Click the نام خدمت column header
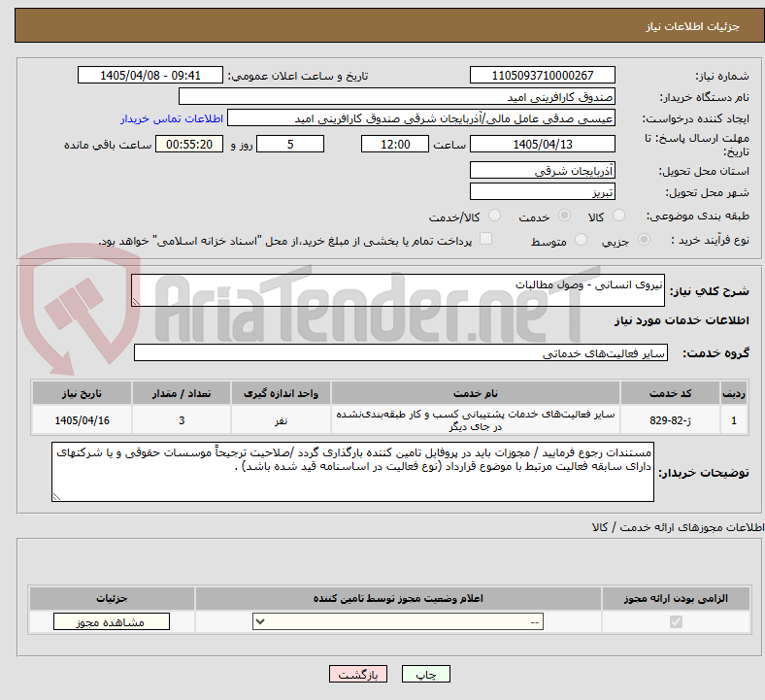 coord(475,393)
